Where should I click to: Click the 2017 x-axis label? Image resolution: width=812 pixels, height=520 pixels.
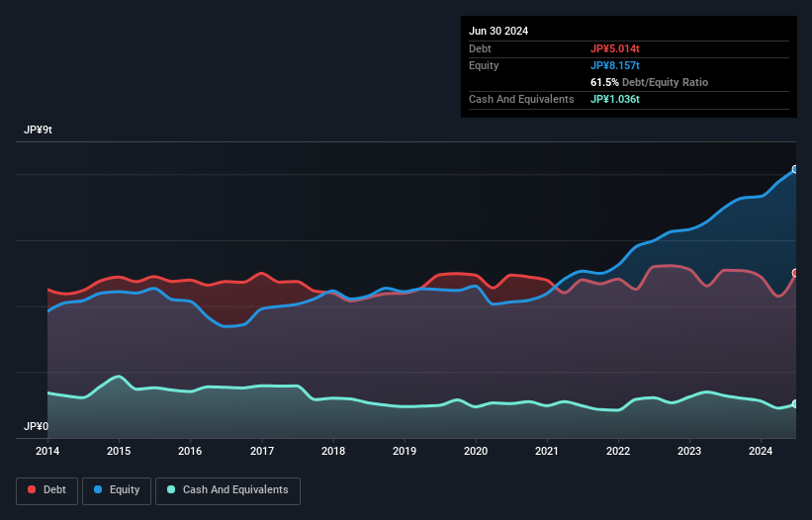point(262,451)
